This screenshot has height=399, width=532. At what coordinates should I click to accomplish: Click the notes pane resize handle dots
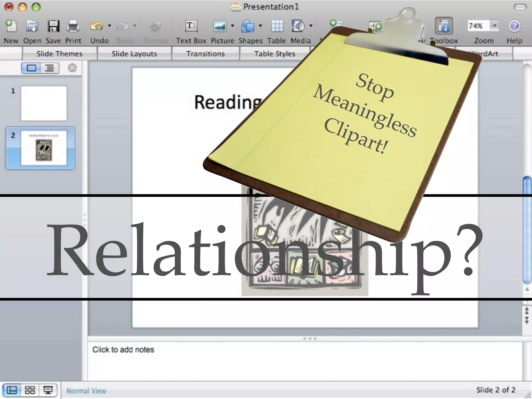pos(310,339)
